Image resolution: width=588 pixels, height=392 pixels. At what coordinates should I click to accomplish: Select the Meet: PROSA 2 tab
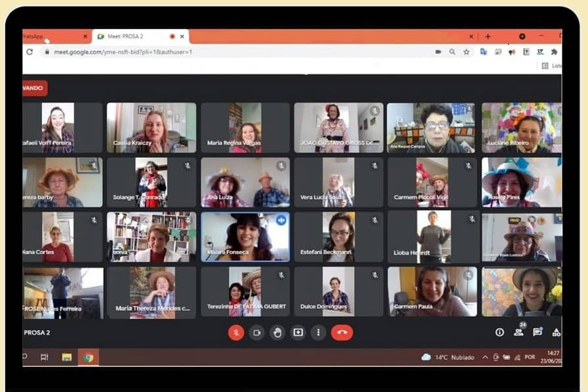pyautogui.click(x=141, y=36)
